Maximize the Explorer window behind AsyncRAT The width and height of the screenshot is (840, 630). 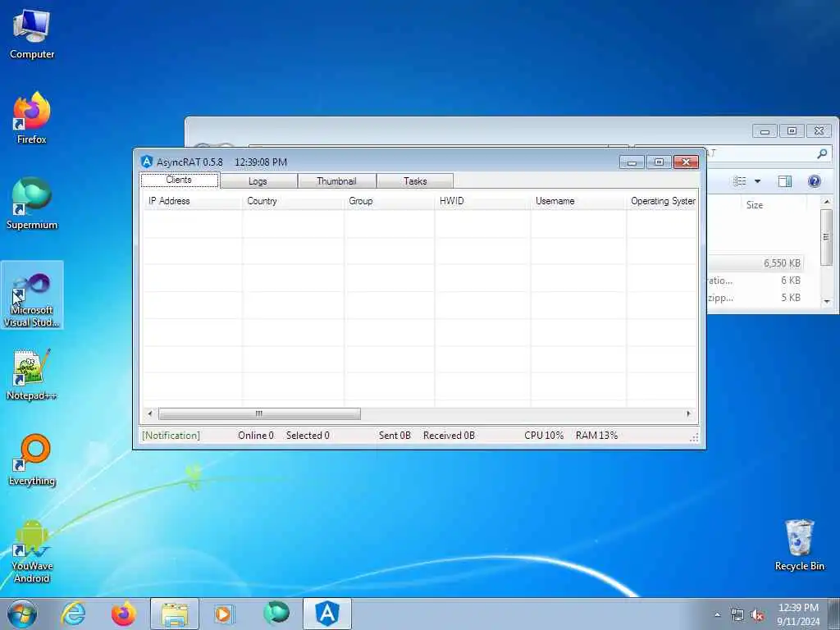click(x=792, y=130)
